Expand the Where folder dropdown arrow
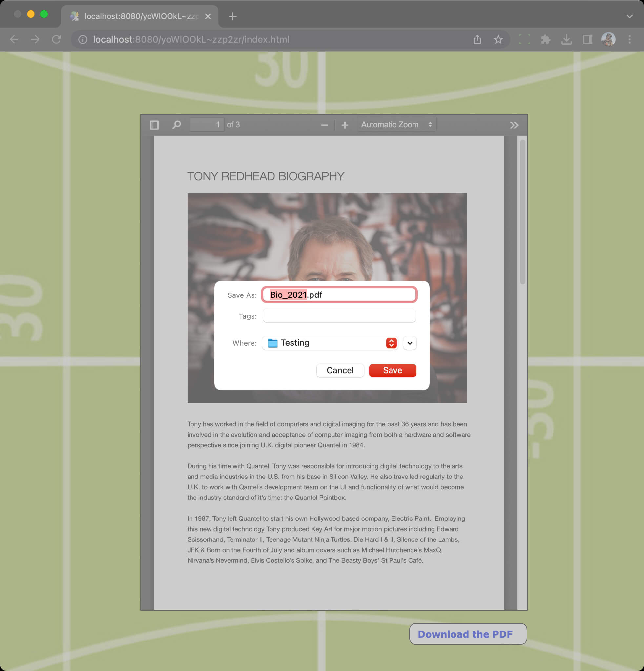This screenshot has width=644, height=671. click(x=410, y=343)
